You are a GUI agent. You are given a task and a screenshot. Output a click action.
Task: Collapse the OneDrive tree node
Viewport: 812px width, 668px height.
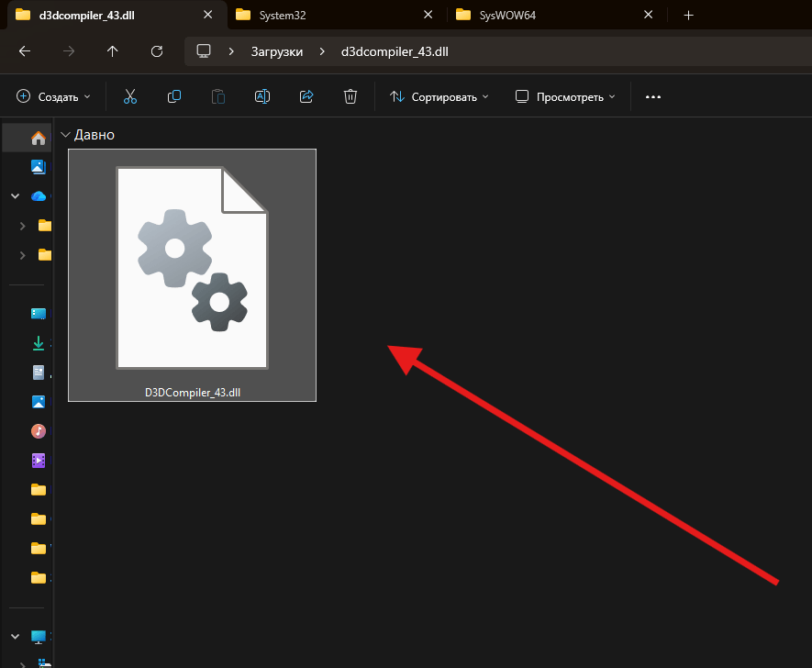[15, 195]
